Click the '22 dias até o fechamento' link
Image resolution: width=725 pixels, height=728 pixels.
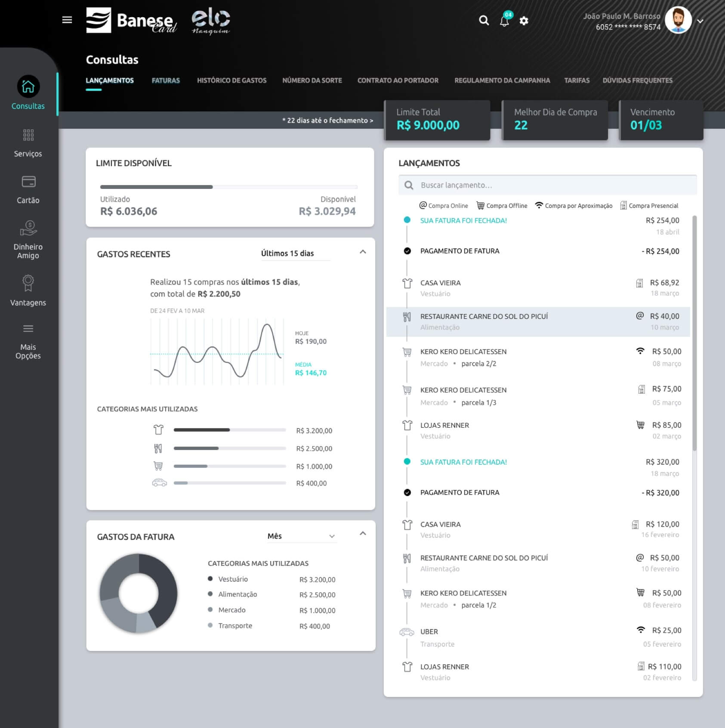click(x=328, y=120)
